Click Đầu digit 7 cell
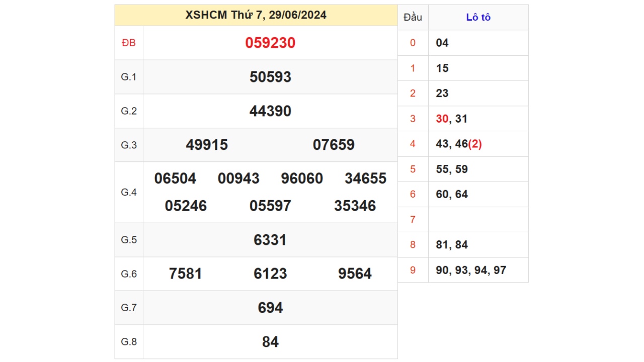Image resolution: width=644 pixels, height=362 pixels. tap(413, 220)
